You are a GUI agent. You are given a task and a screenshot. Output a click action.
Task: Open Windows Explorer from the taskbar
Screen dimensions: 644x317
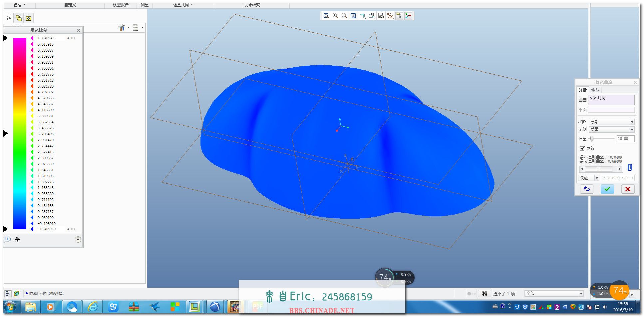31,307
